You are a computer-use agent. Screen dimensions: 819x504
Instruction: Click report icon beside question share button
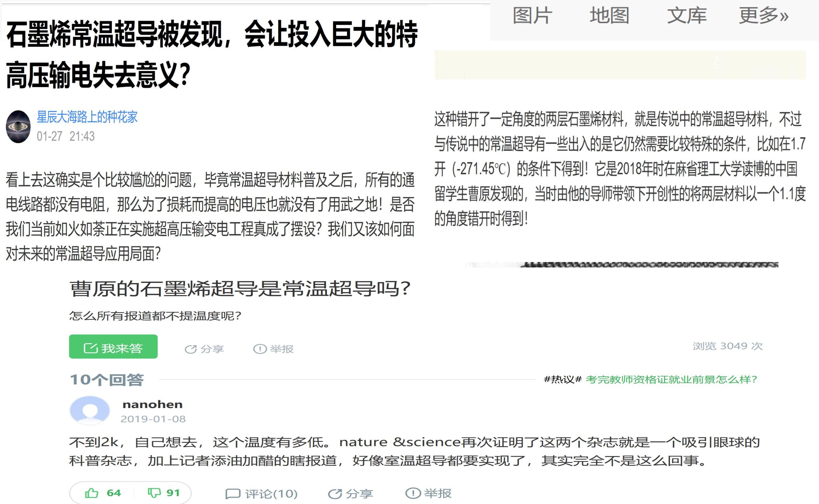[x=260, y=349]
